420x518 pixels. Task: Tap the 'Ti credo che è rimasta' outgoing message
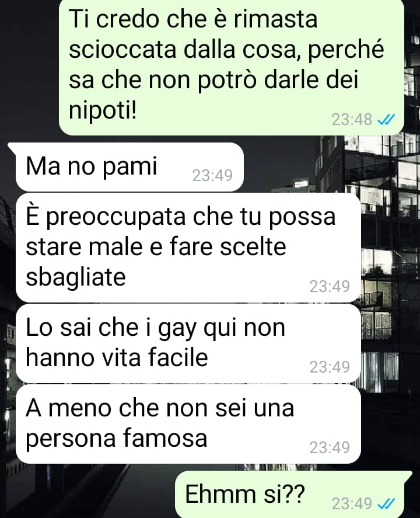point(231,67)
